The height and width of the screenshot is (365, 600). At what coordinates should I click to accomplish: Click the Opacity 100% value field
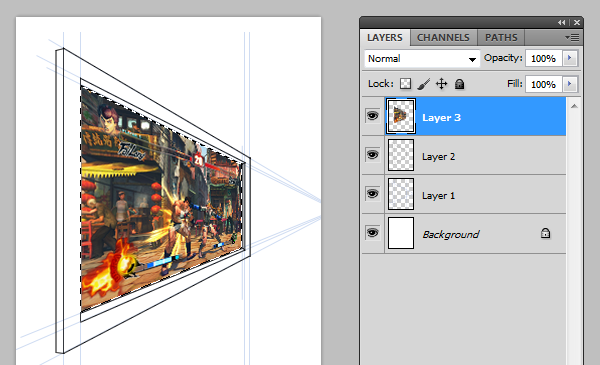click(544, 58)
